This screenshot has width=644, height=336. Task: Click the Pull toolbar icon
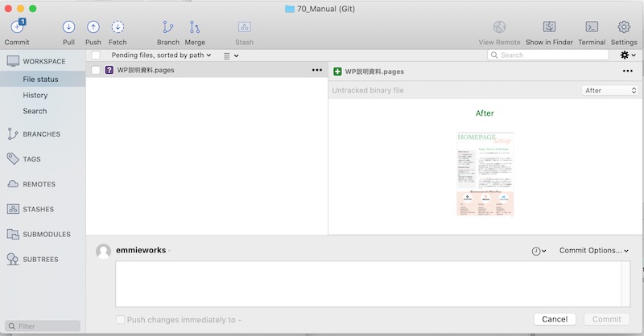click(x=68, y=27)
